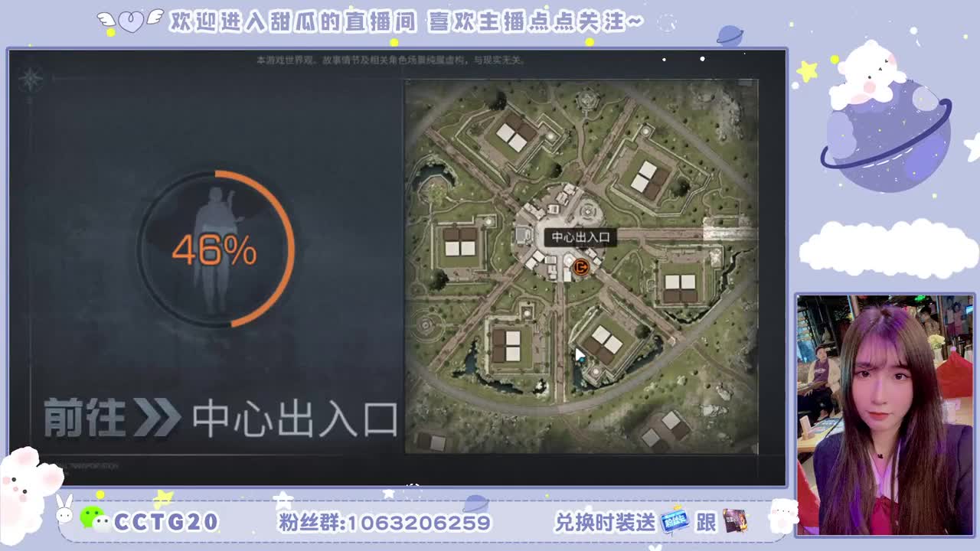Image resolution: width=980 pixels, height=551 pixels.
Task: Click the disclaimer text 本游戏世界观
Action: click(x=391, y=60)
